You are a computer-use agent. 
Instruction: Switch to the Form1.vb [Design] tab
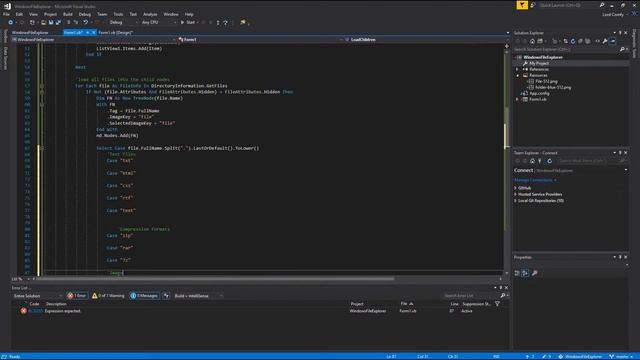116,32
